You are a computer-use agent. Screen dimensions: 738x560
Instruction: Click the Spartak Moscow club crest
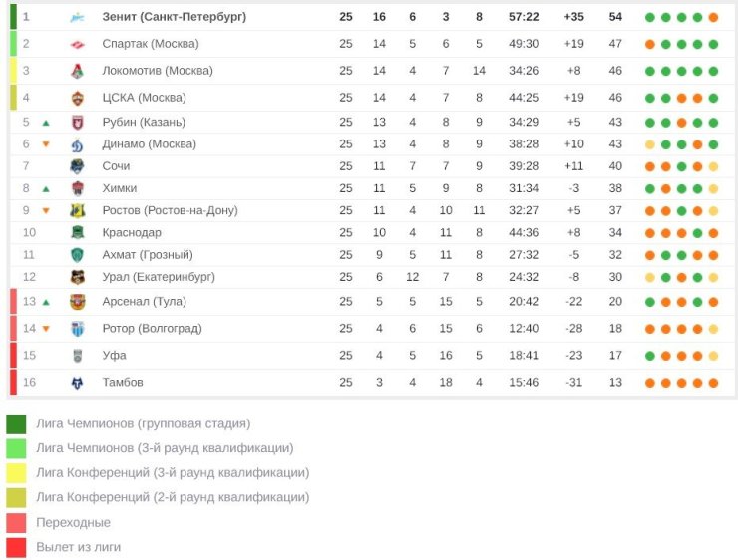tap(78, 44)
